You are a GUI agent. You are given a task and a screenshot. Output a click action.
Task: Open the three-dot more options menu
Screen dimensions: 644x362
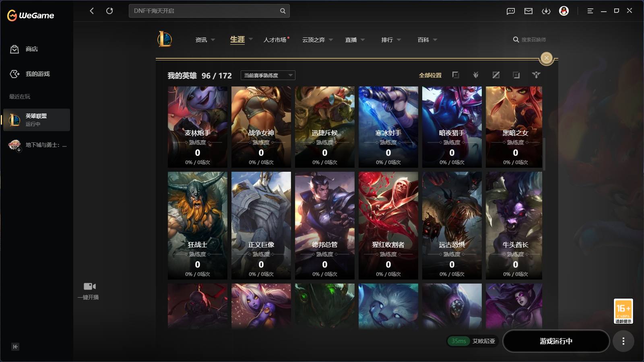coord(623,341)
